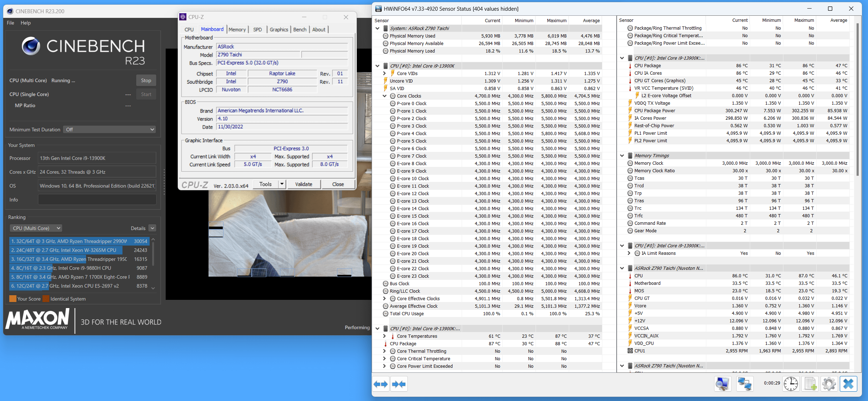Switch to the SPD tab in CPU-Z

click(x=257, y=30)
